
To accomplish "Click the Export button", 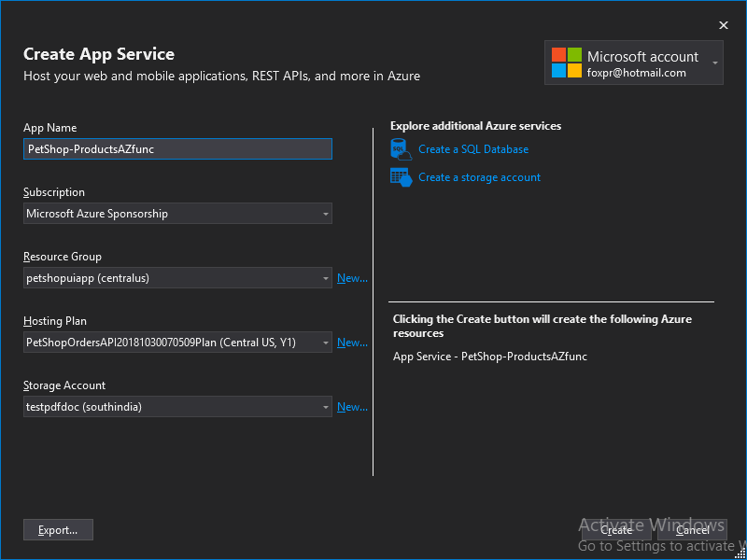I will (58, 530).
